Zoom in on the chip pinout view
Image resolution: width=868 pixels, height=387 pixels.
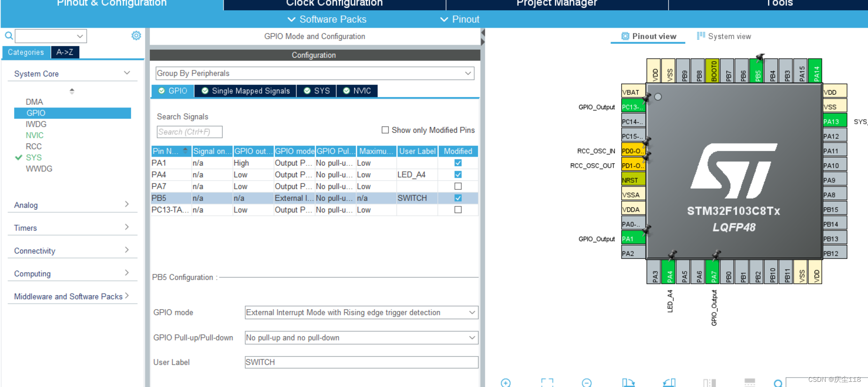[506, 383]
